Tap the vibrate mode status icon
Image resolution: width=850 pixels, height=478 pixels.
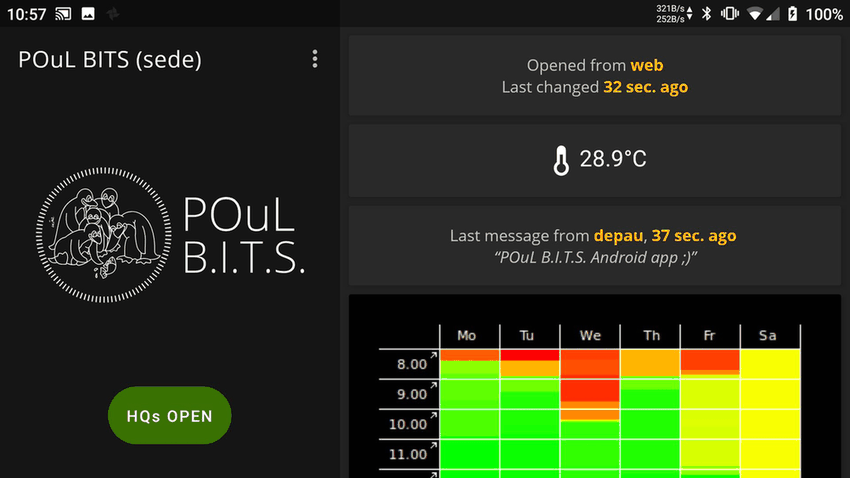click(x=729, y=14)
